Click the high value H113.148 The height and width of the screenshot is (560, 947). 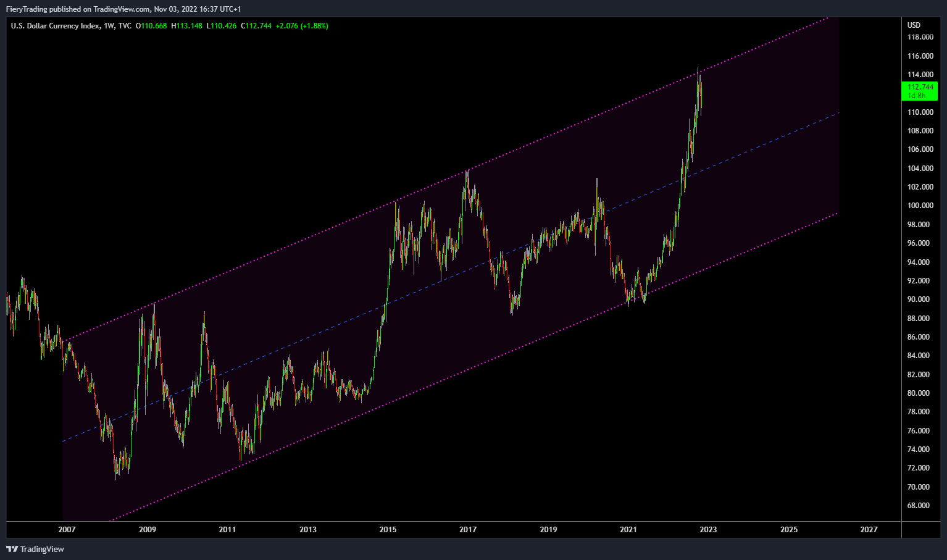[186, 26]
